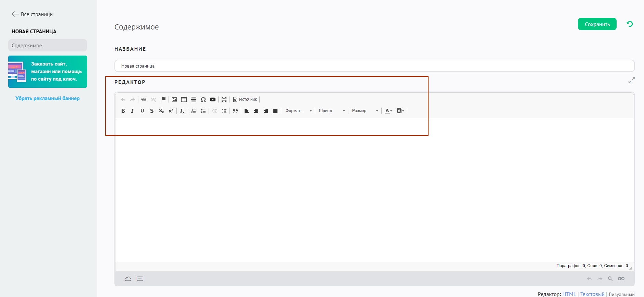
Task: Switch editor to HTML mode
Action: point(569,294)
